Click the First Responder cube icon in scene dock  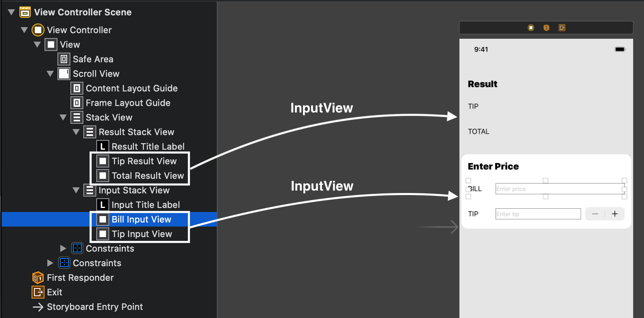tap(546, 28)
